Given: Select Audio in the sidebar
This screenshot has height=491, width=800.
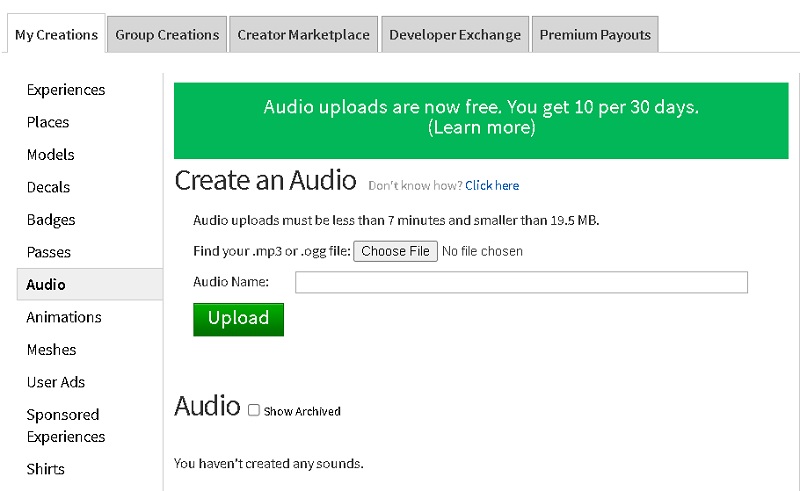Looking at the screenshot, I should click(x=90, y=284).
